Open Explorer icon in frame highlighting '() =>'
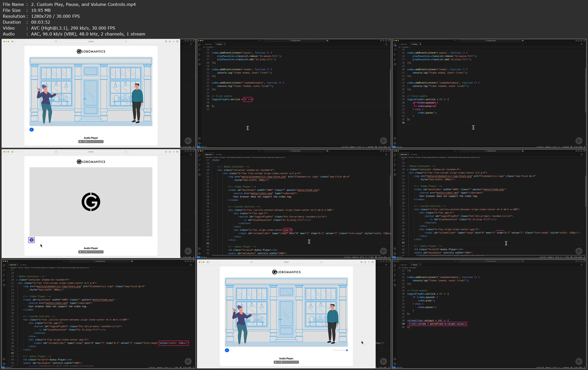This screenshot has width=588, height=370. pyautogui.click(x=200, y=45)
